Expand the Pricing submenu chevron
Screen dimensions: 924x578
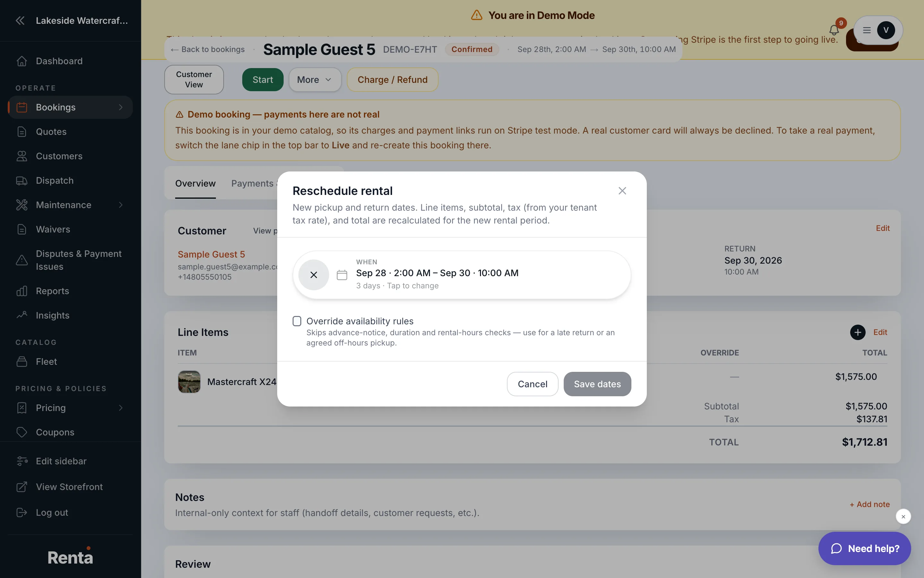tap(121, 408)
